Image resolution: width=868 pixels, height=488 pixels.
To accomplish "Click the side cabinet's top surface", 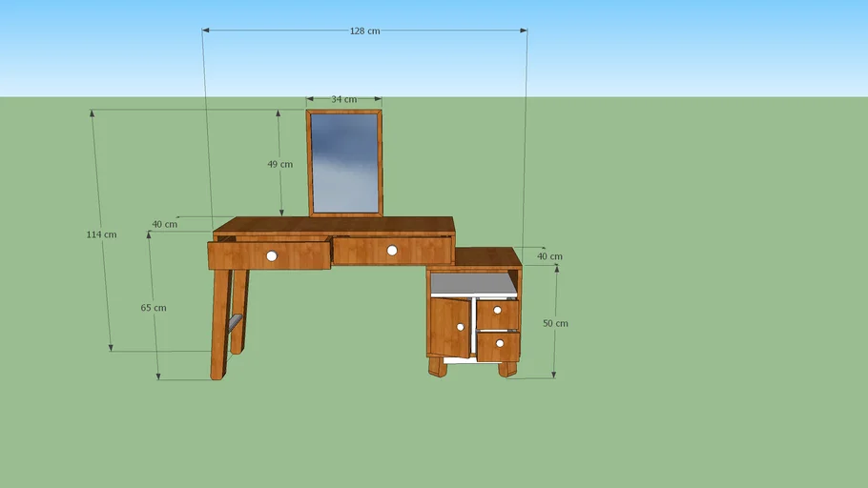I will 486,256.
